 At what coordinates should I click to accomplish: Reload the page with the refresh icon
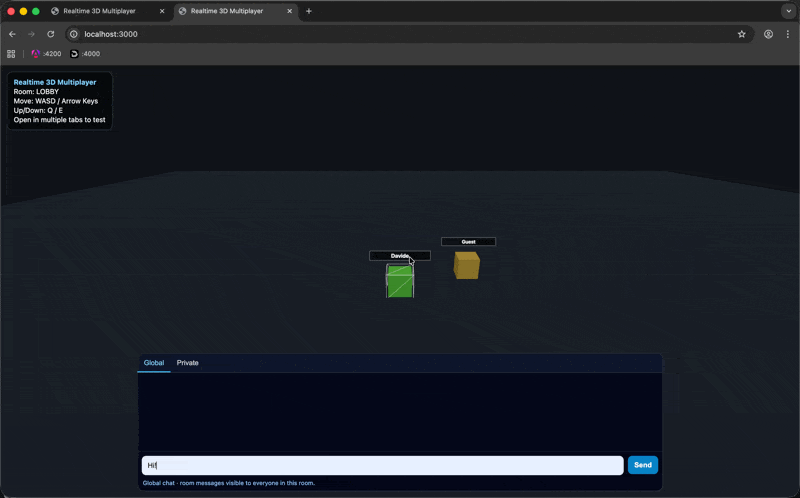pos(51,34)
